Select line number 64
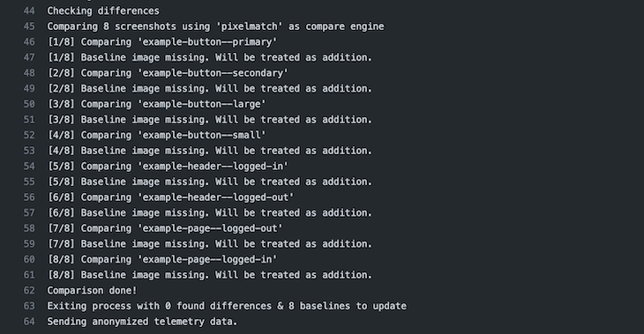 [x=29, y=322]
